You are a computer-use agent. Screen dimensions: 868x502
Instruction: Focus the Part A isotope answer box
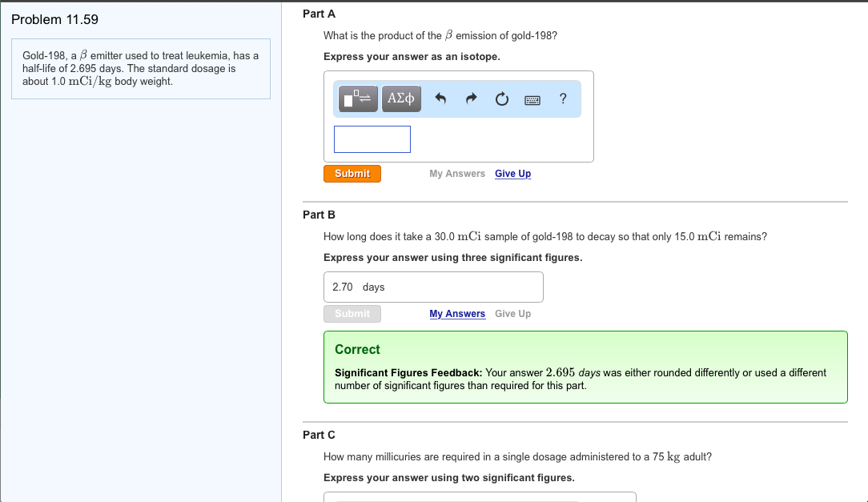[x=372, y=139]
